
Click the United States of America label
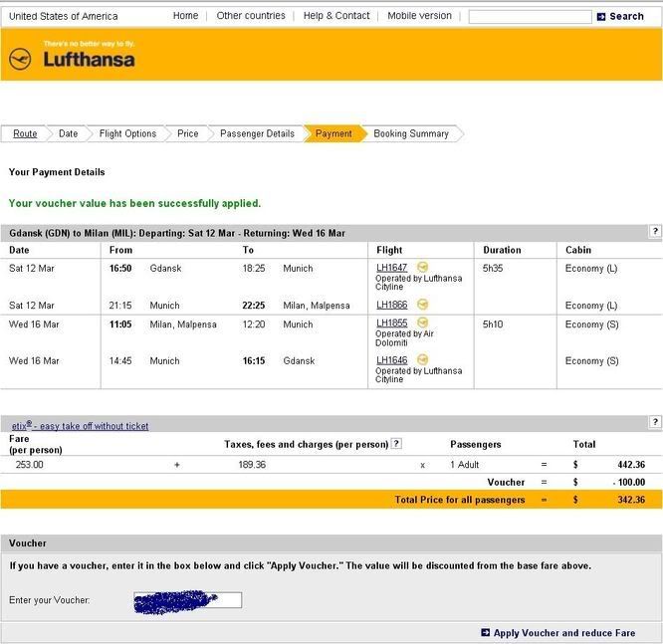[x=64, y=16]
